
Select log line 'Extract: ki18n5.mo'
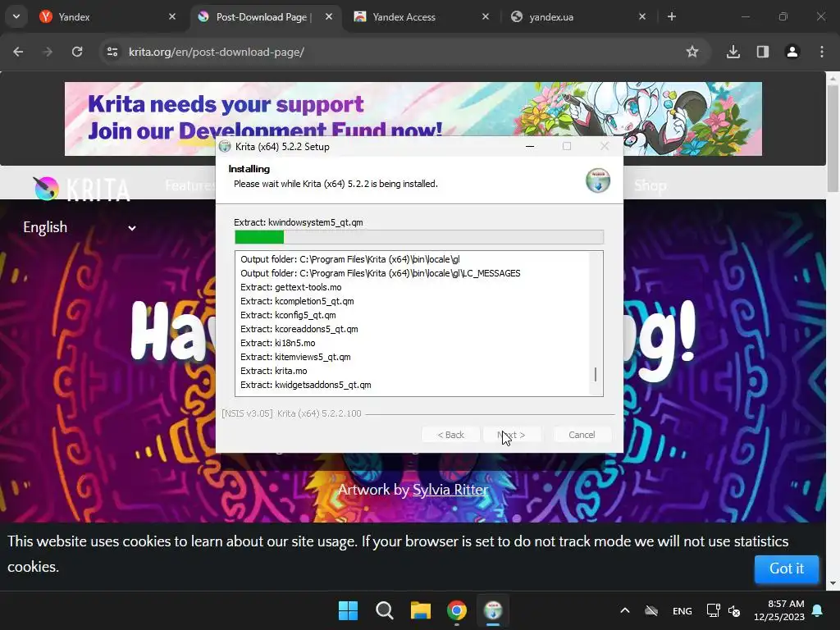tap(277, 343)
